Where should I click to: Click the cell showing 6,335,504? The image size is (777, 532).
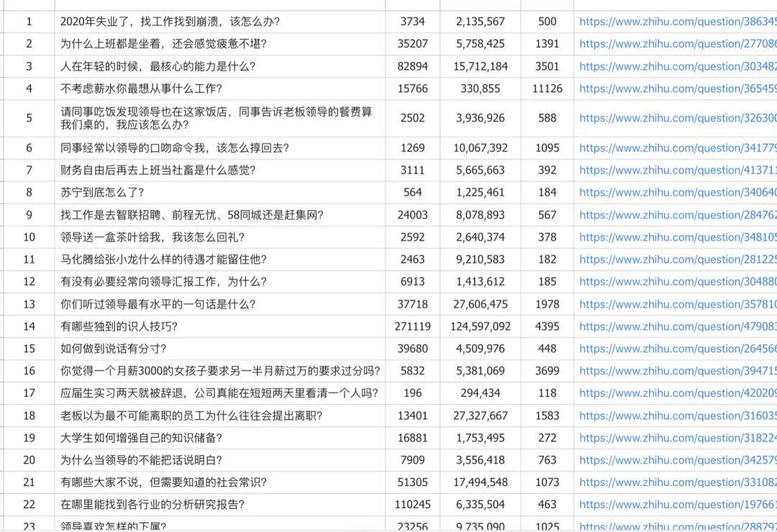[x=480, y=505]
